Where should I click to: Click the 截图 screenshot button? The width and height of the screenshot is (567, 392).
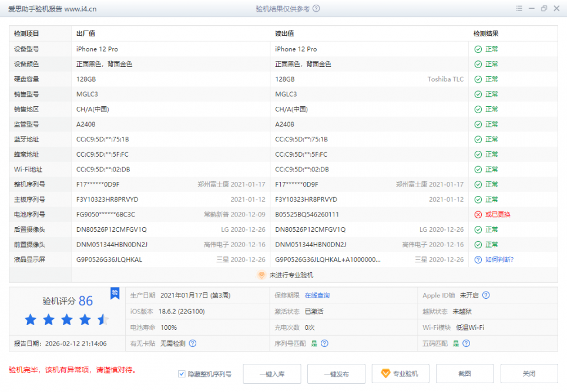click(x=465, y=374)
